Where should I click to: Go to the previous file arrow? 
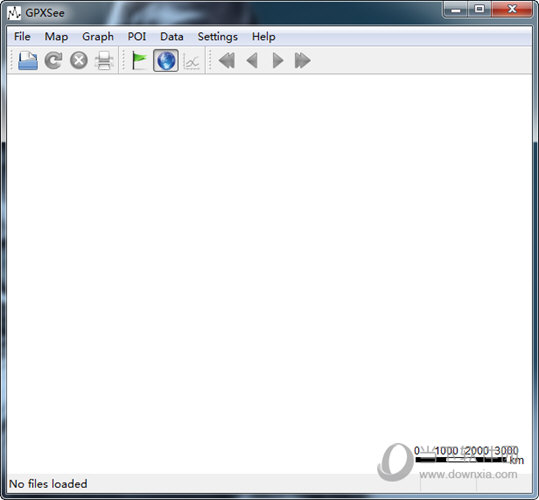pyautogui.click(x=252, y=61)
